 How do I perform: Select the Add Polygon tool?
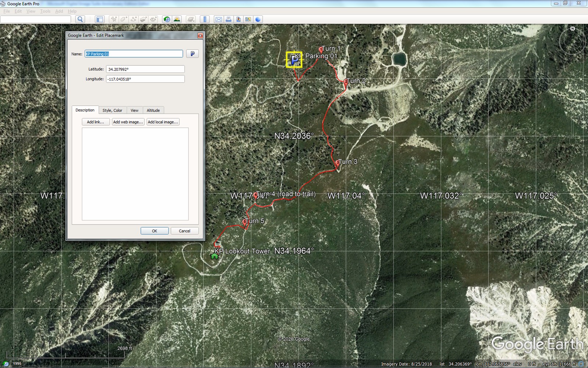(x=124, y=19)
